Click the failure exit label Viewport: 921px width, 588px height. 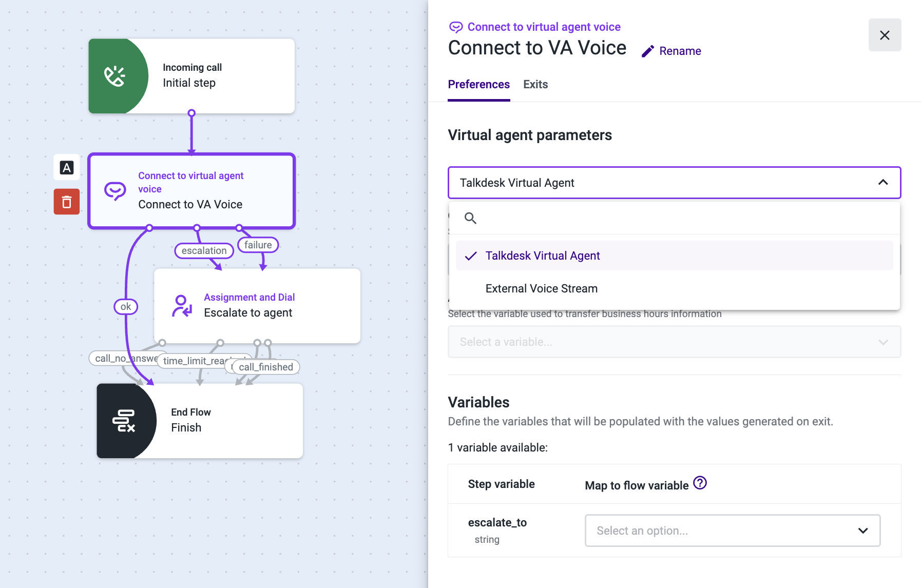pos(258,245)
